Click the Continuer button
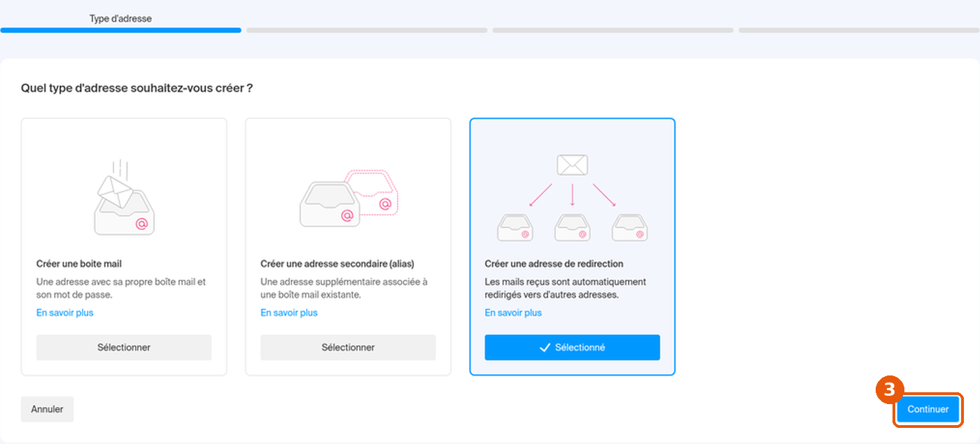The height and width of the screenshot is (444, 980). point(928,409)
